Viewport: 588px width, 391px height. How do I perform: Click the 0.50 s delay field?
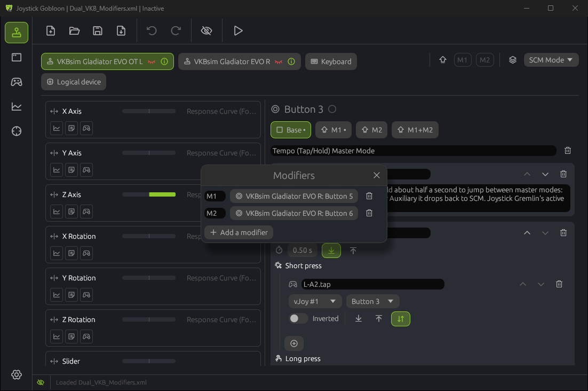click(x=302, y=251)
